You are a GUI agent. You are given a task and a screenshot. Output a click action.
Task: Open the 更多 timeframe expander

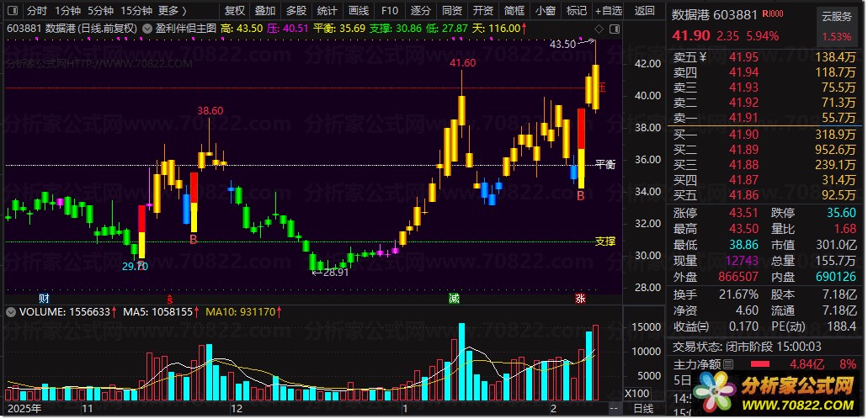click(x=172, y=10)
